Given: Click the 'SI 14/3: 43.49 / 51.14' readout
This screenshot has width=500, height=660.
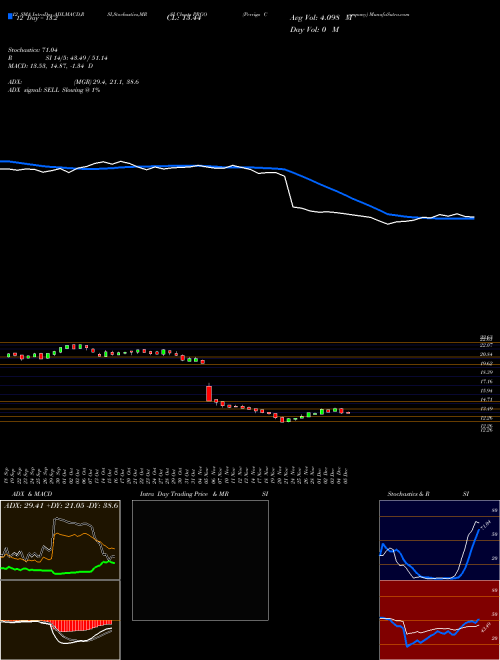Looking at the screenshot, I should [76, 58].
